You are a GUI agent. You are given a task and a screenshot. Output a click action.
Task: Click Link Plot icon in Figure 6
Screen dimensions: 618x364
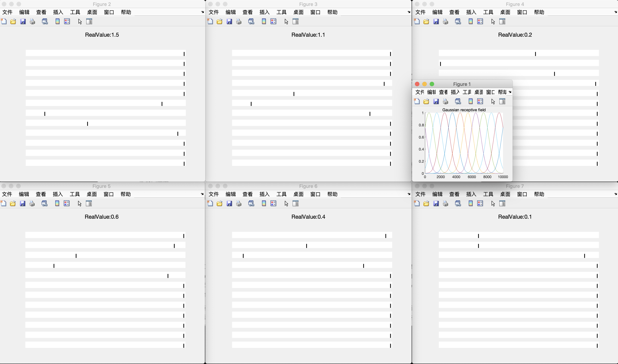point(251,204)
